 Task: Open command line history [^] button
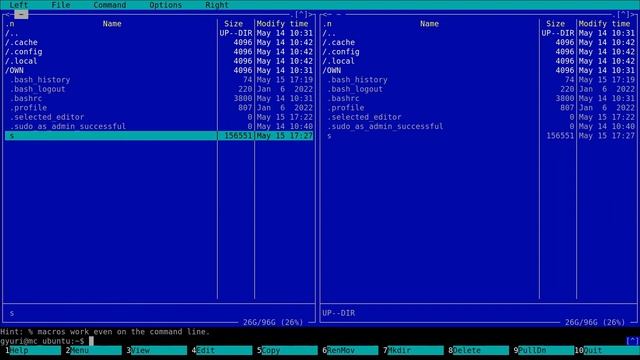pyautogui.click(x=633, y=341)
